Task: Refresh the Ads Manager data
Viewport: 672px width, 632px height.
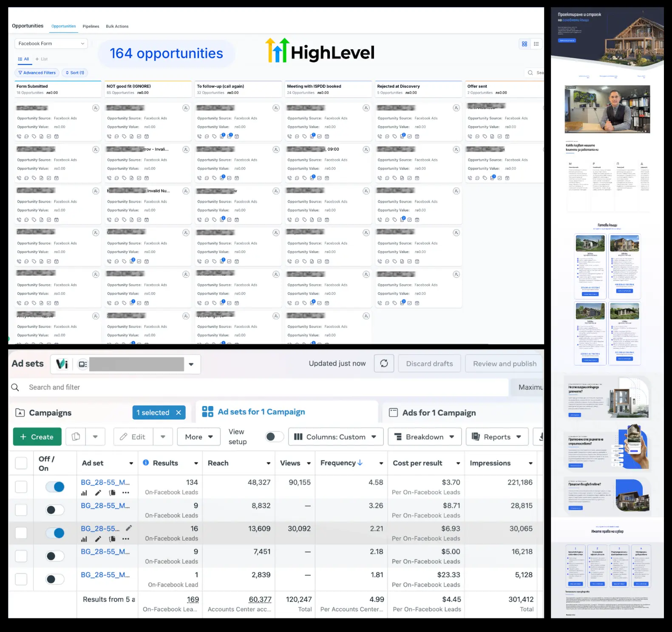Action: (x=384, y=364)
